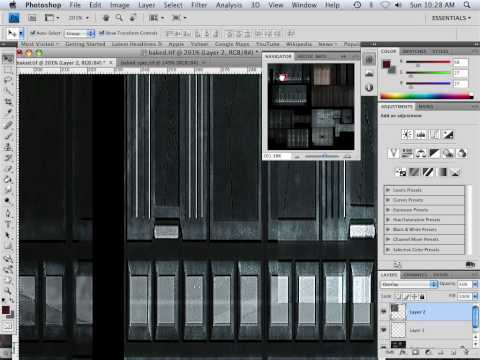Add a Black & White adjustment
The image size is (480, 360).
[x=434, y=153]
